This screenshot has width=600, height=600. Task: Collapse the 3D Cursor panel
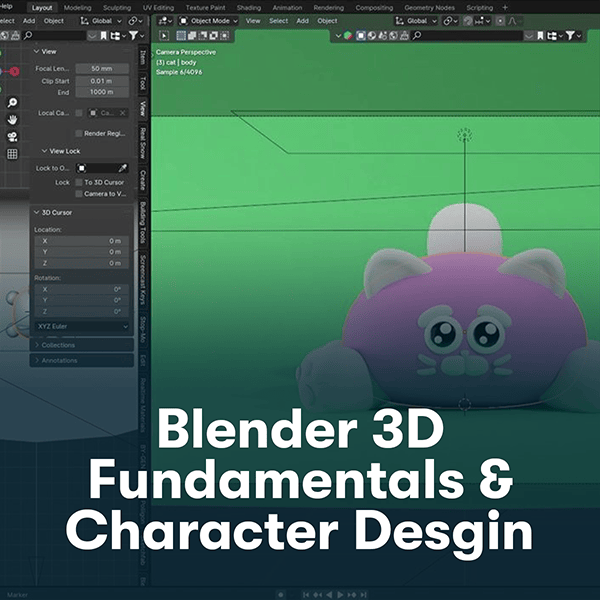point(37,212)
